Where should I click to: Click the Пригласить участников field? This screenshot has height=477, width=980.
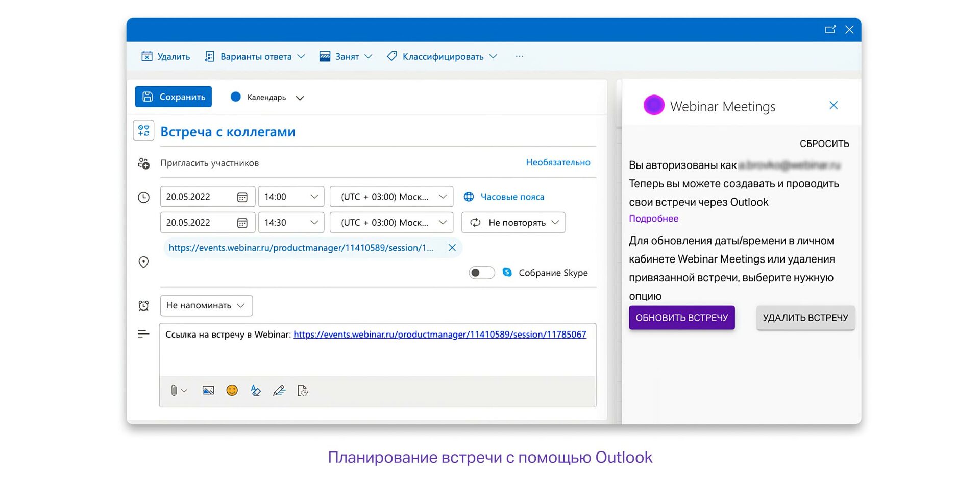(x=209, y=163)
